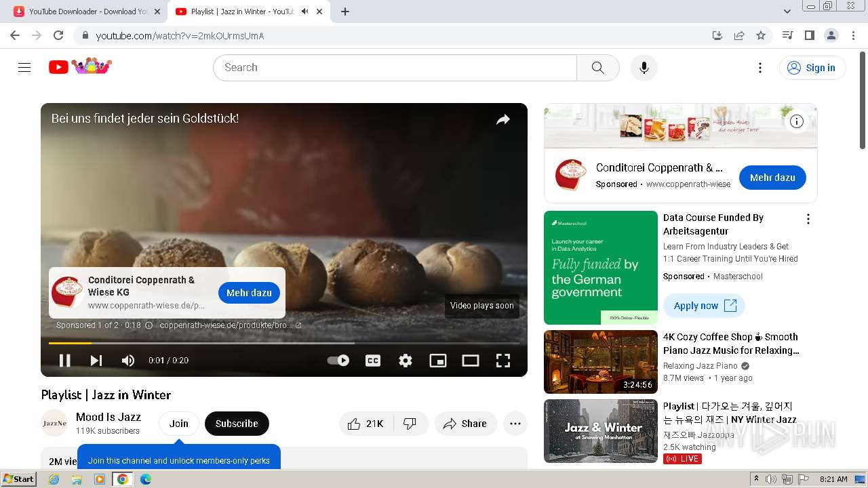Open media controls icon in toolbar

click(x=787, y=35)
